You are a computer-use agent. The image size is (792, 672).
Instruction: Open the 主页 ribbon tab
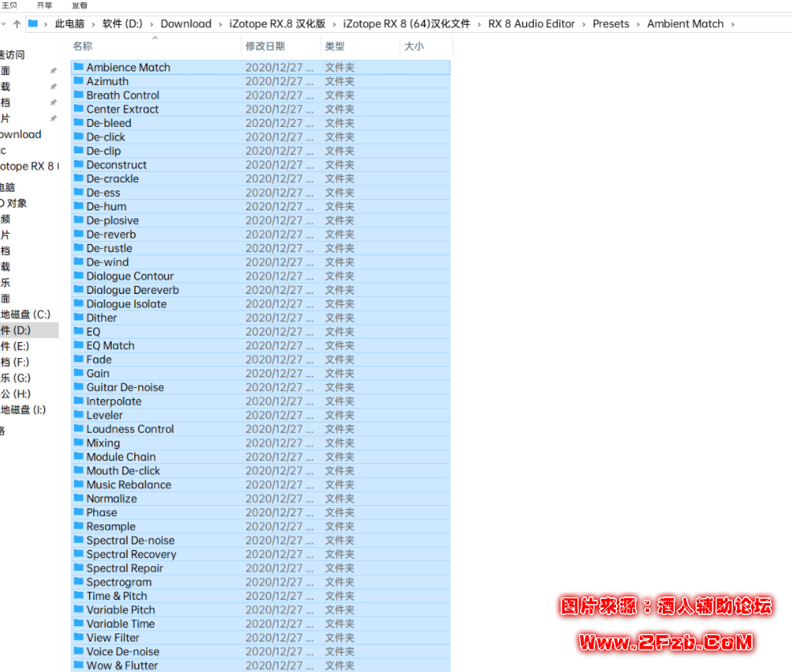[9, 5]
